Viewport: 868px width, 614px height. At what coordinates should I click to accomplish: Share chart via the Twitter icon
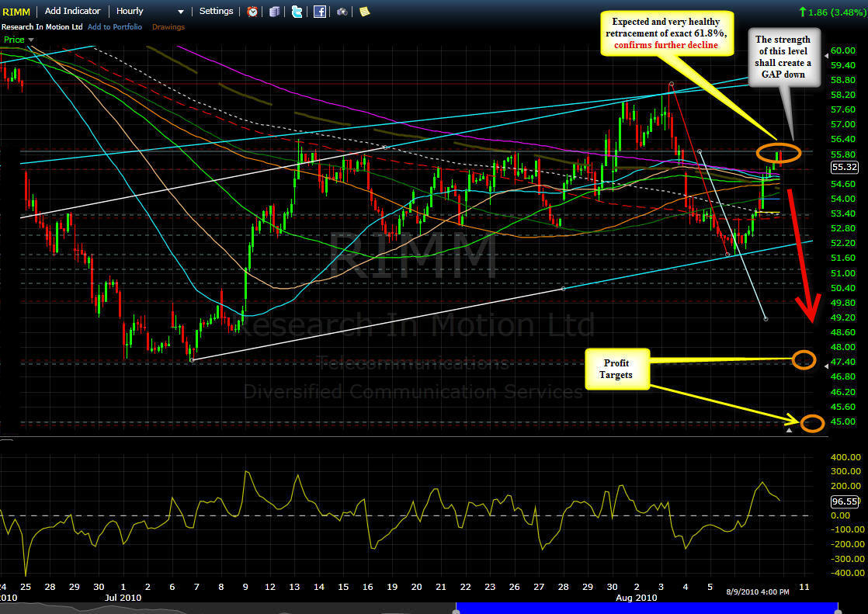point(297,12)
